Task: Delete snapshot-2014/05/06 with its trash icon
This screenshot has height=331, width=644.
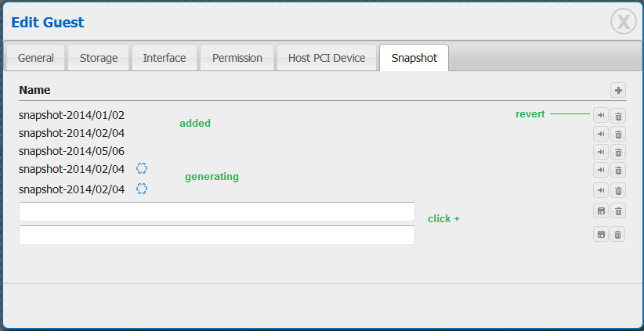Action: tap(618, 152)
